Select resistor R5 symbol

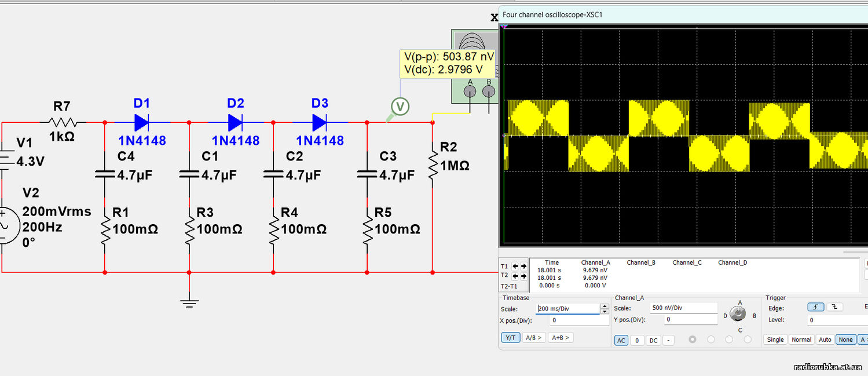point(367,229)
